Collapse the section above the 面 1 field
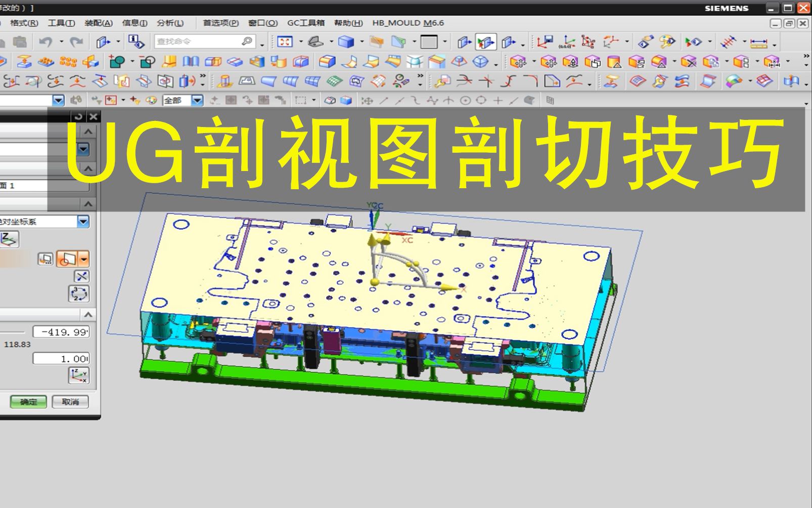812x508 pixels. tap(88, 167)
